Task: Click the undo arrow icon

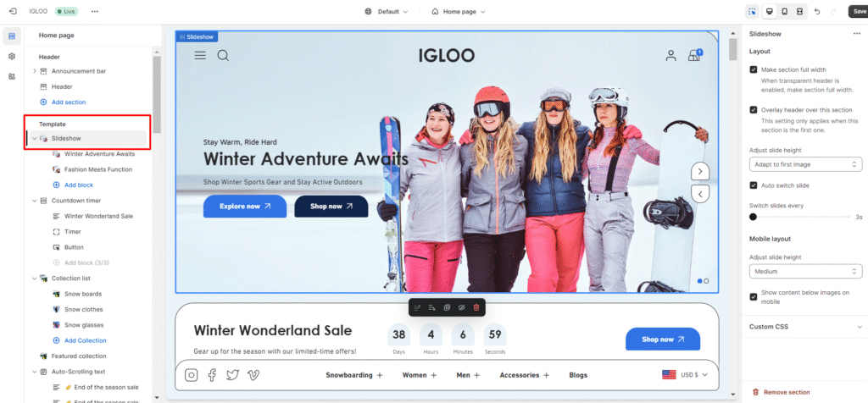Action: coord(817,12)
